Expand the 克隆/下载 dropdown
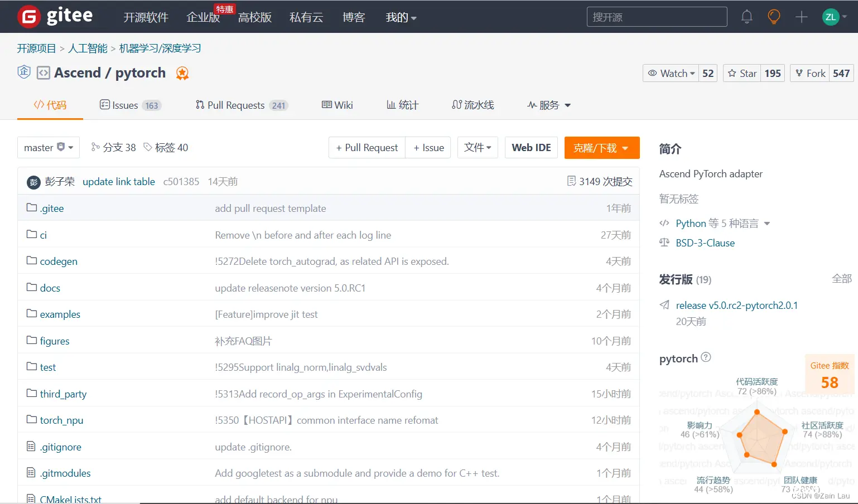Image resolution: width=858 pixels, height=504 pixels. click(602, 148)
